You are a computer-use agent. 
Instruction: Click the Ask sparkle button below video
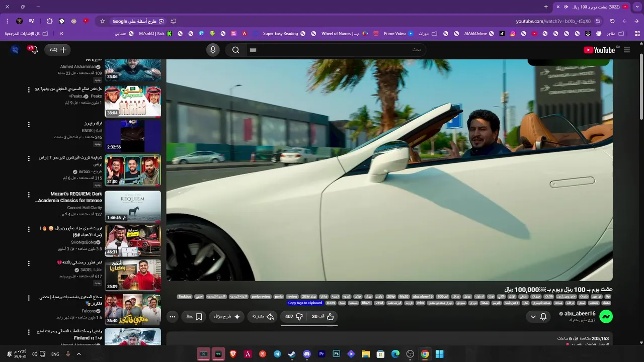(x=227, y=317)
